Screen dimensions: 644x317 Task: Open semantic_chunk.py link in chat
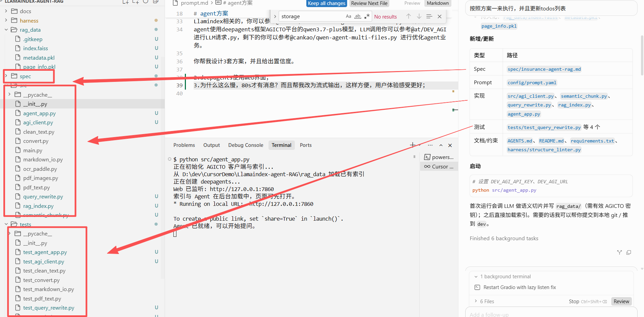point(584,96)
